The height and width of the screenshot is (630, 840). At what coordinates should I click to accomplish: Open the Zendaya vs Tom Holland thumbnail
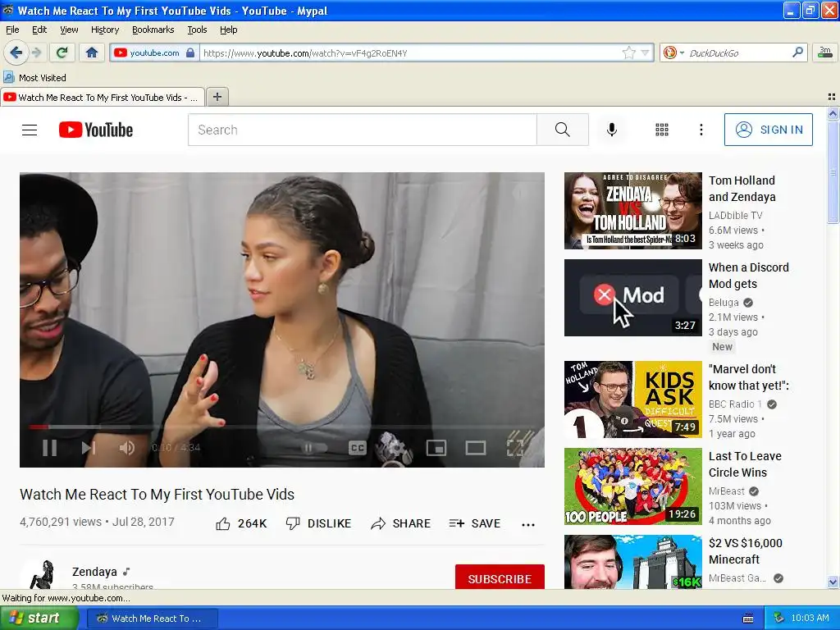tap(632, 211)
